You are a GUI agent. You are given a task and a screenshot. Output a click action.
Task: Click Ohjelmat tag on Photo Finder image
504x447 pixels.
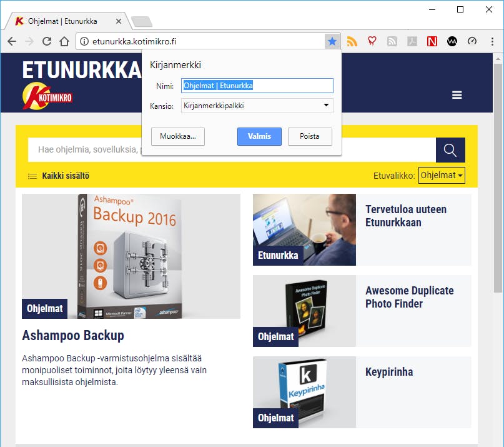(276, 337)
